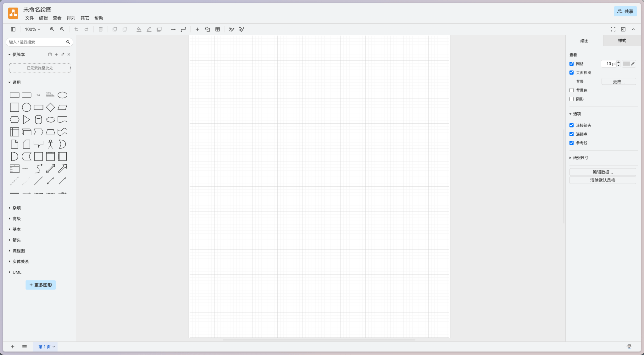This screenshot has width=644, height=355.
Task: Open the 排列 menu
Action: tap(71, 18)
